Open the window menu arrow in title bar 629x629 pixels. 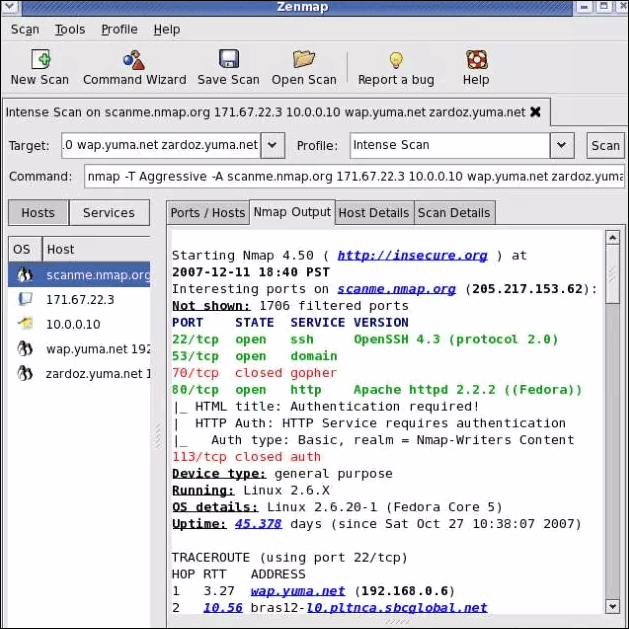pyautogui.click(x=10, y=6)
